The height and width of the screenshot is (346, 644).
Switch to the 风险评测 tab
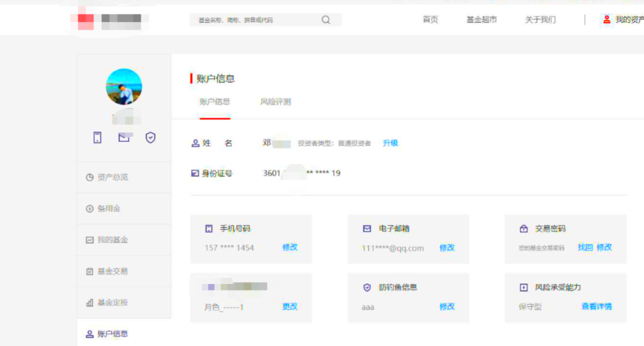(275, 102)
